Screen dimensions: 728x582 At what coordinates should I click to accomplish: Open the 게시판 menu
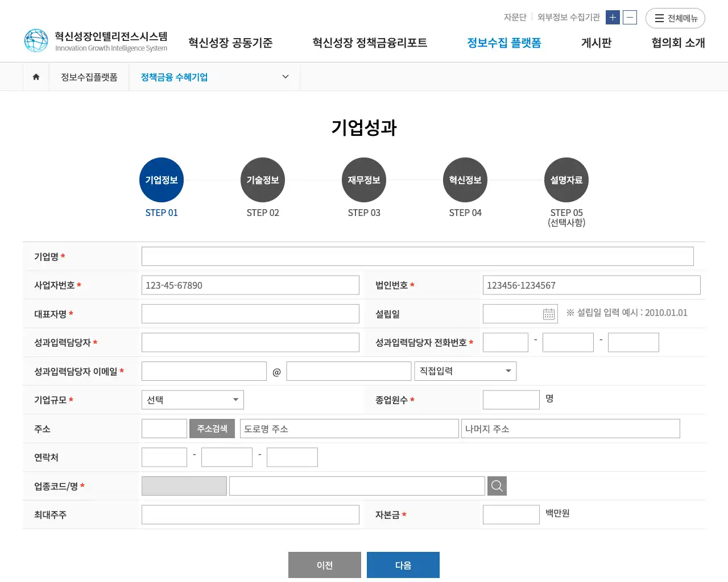595,43
